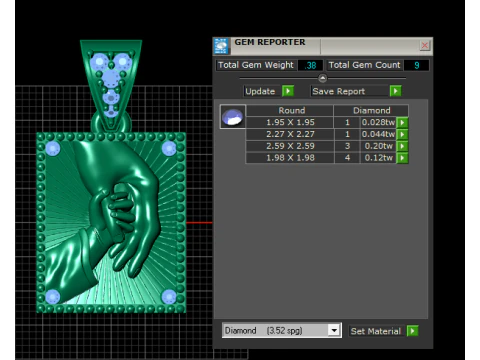The height and width of the screenshot is (360, 480).
Task: Click the Round column header
Action: pos(291,110)
